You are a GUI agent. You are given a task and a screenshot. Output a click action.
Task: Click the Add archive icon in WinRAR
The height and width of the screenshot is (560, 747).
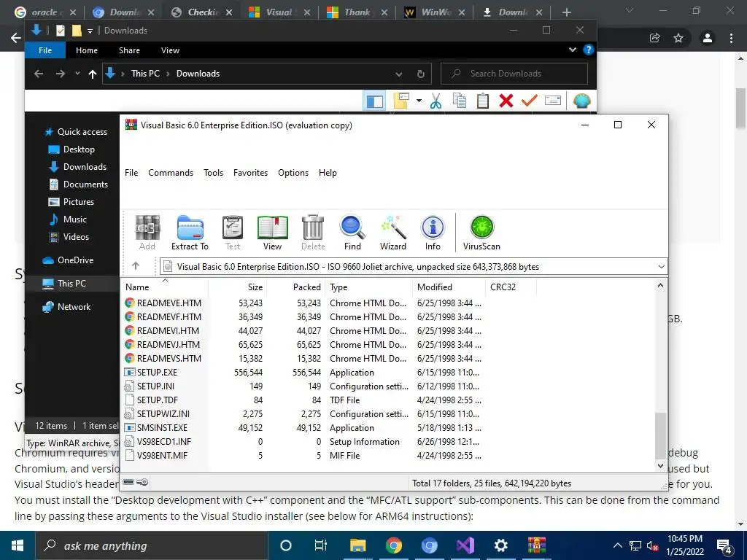(147, 233)
